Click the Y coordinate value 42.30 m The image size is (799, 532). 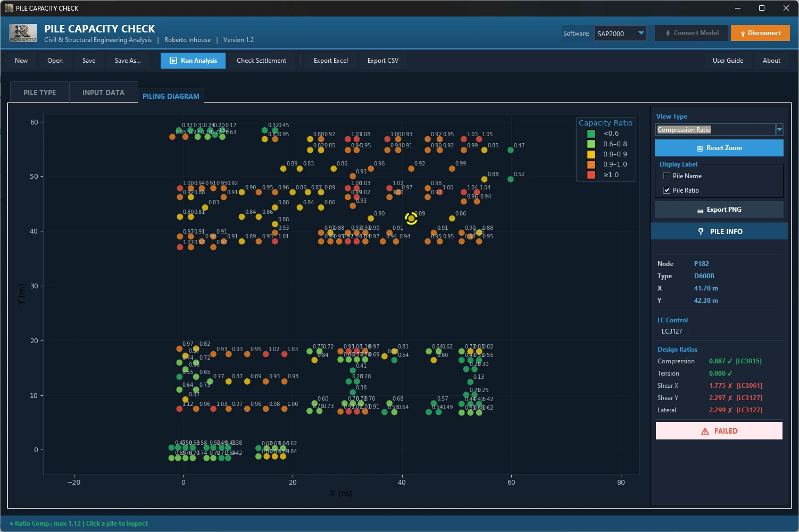(x=706, y=301)
